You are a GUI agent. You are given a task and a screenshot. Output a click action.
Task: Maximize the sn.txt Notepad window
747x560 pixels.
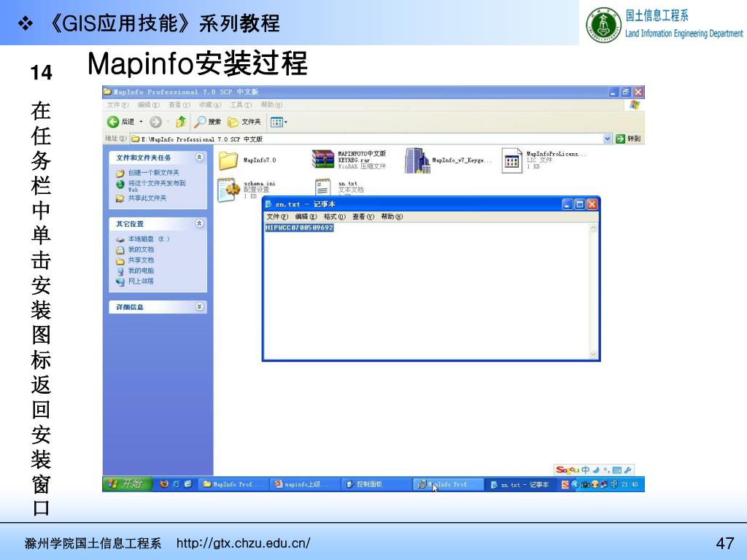click(580, 204)
